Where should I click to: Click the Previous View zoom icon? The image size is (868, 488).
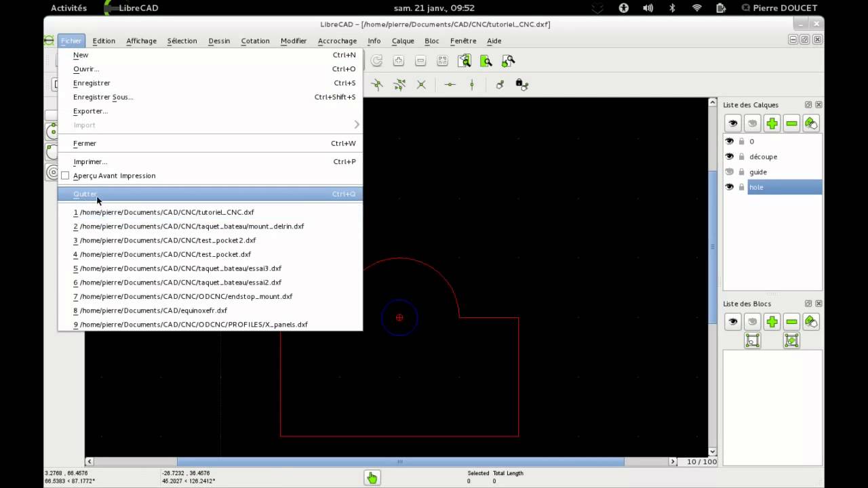[x=464, y=61]
